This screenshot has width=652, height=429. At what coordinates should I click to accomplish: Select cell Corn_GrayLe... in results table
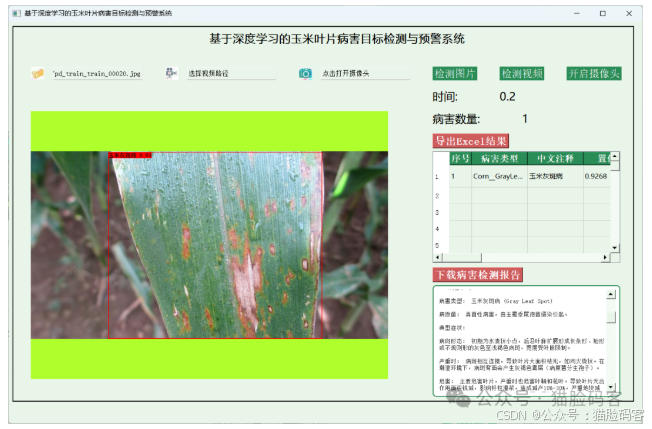(499, 176)
